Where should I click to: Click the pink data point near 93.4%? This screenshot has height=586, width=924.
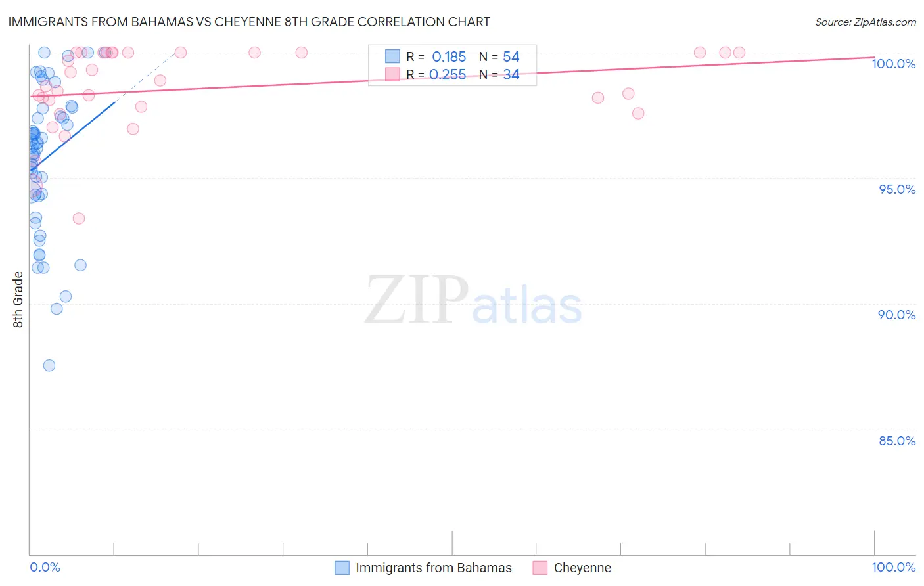[79, 218]
